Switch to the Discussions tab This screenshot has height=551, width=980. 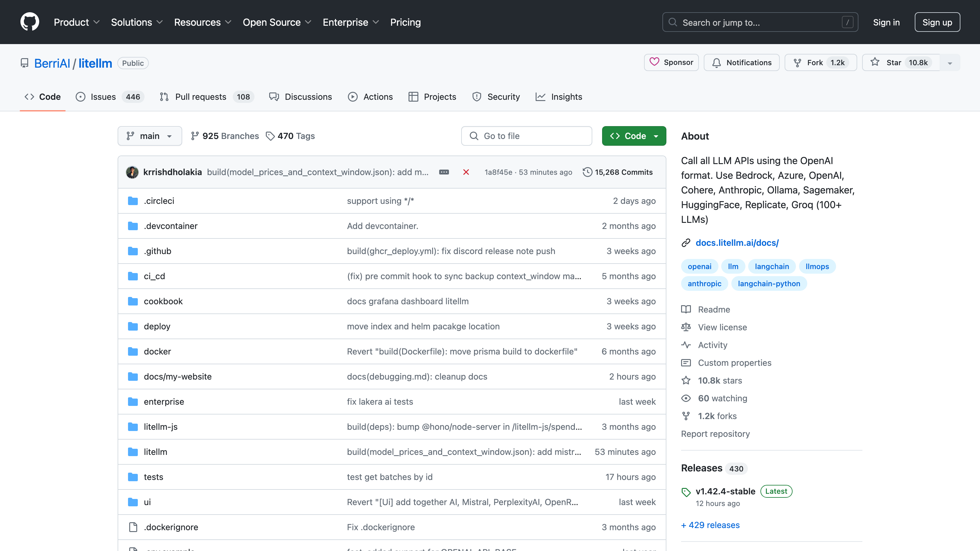tap(300, 97)
